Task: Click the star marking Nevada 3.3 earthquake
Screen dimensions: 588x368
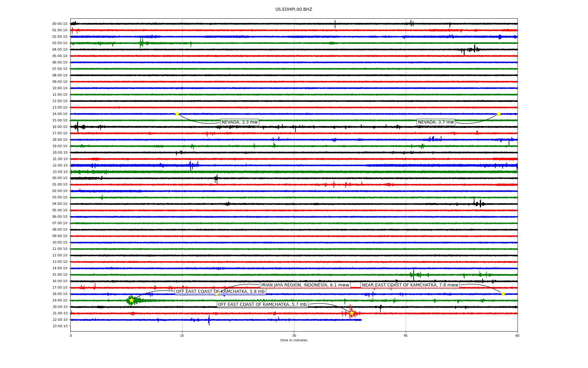Action: (177, 114)
